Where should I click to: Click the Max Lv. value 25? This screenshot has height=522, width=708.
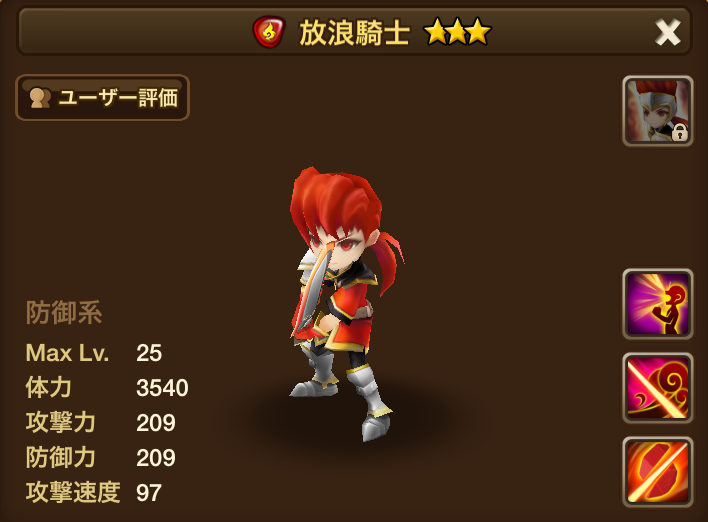tap(149, 353)
